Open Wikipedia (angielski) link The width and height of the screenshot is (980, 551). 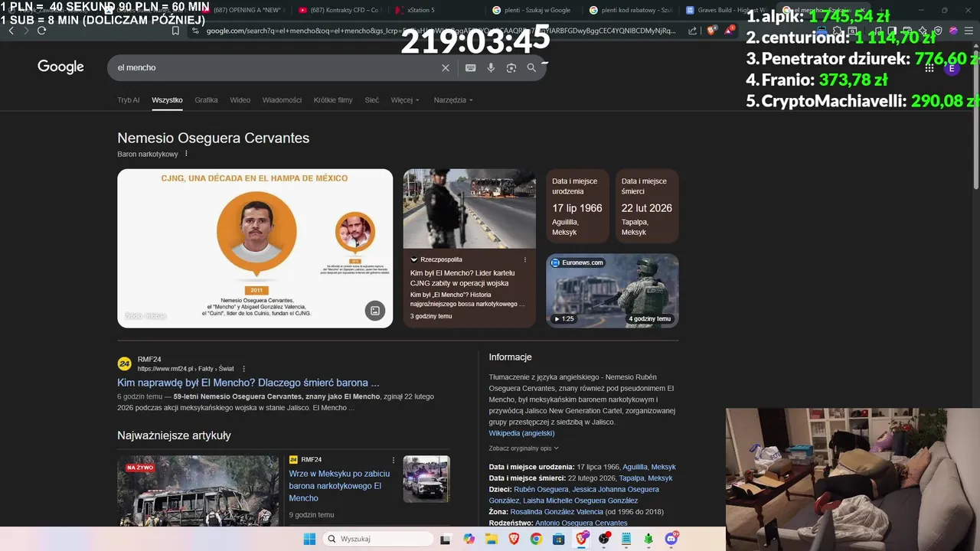[x=521, y=433]
